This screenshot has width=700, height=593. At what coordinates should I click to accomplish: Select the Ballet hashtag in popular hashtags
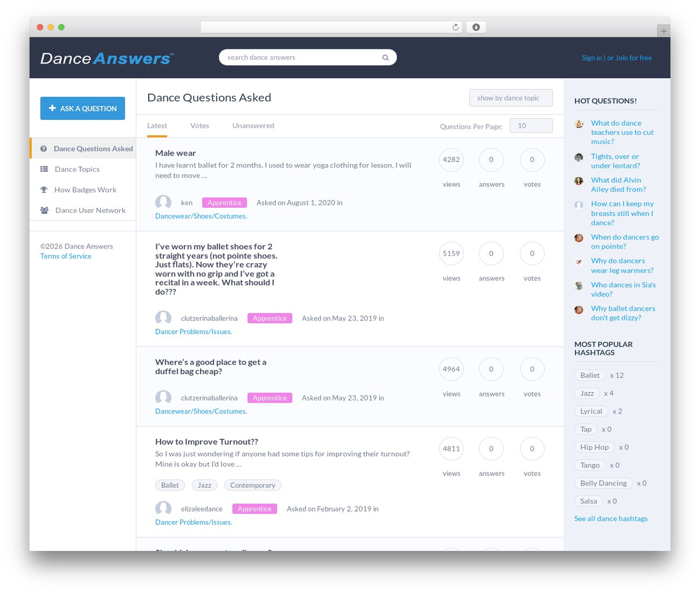pyautogui.click(x=590, y=375)
